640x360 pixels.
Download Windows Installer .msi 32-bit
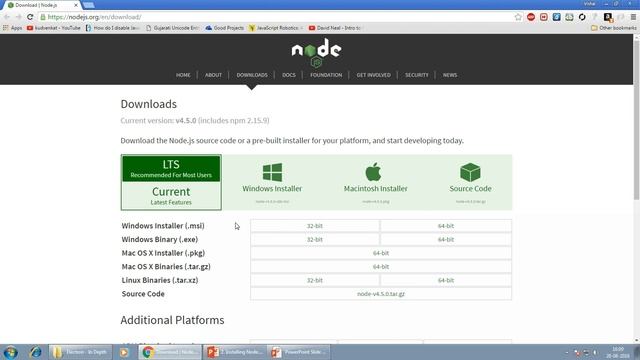tap(315, 226)
